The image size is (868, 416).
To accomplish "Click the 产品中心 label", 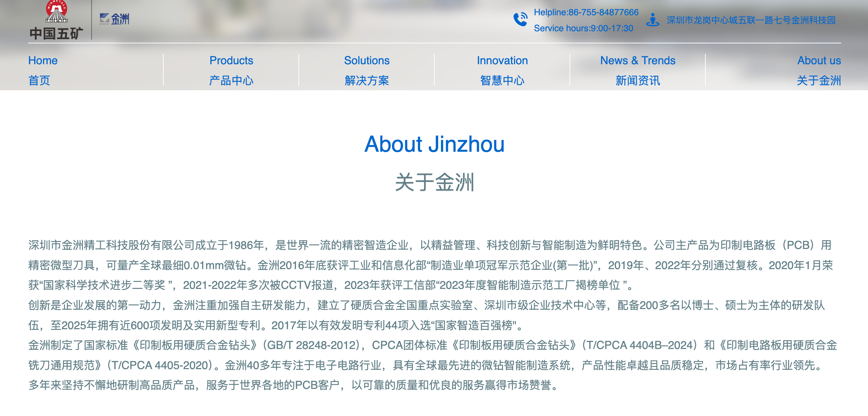I will [x=231, y=81].
